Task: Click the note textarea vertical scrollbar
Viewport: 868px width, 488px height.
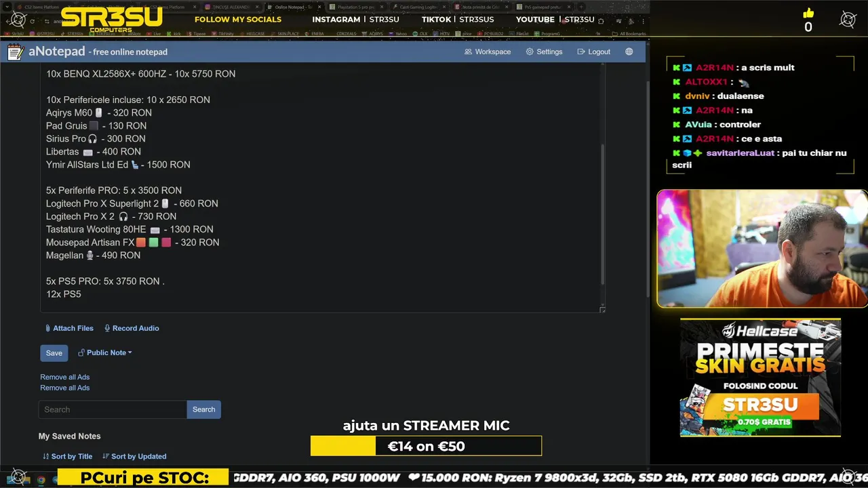Action: coord(602,213)
